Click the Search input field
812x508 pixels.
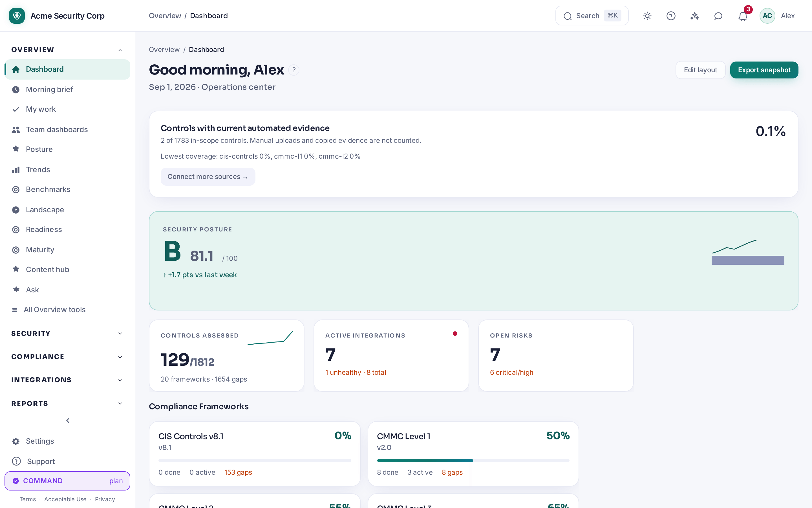click(592, 16)
